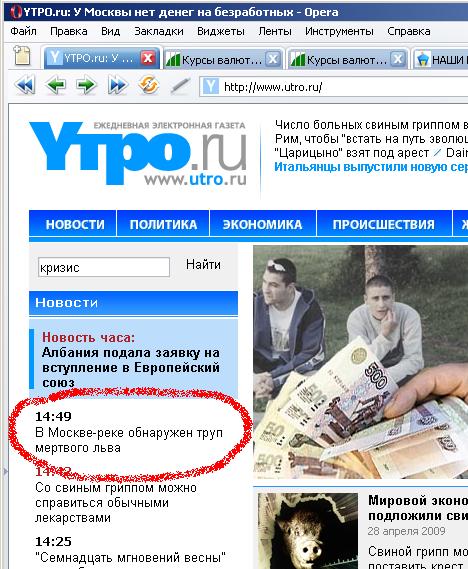The image size is (468, 569).
Task: Switch to the НАШИ tab
Action: [x=440, y=59]
